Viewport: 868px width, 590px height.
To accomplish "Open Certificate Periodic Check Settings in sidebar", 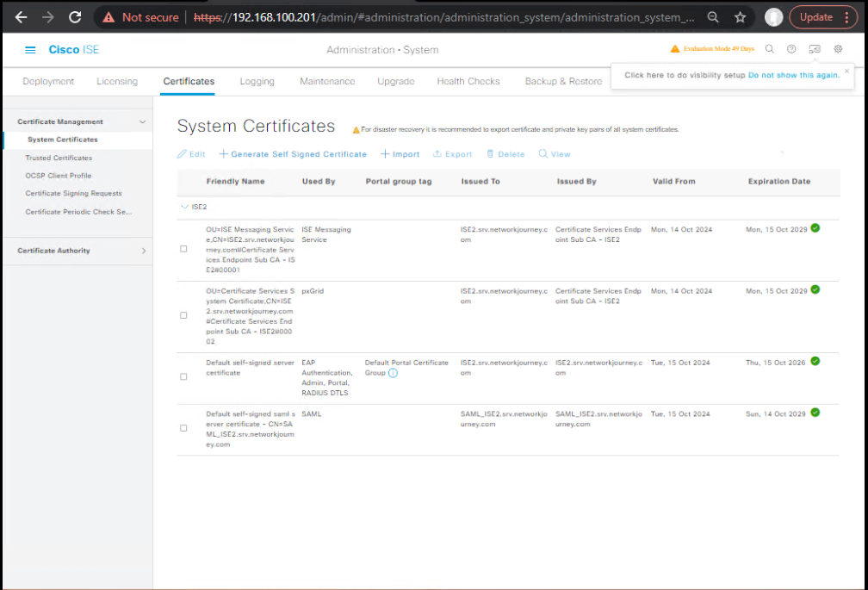I will (x=78, y=211).
